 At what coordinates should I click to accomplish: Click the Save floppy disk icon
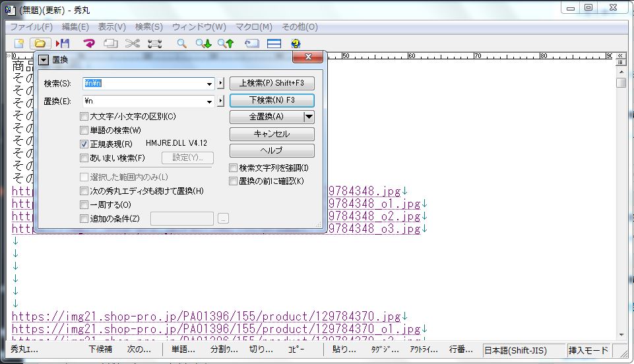(63, 44)
